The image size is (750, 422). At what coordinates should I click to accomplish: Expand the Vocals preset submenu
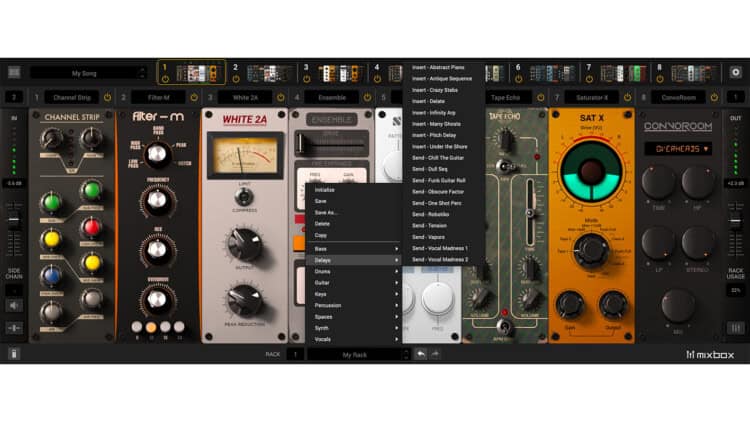point(354,339)
